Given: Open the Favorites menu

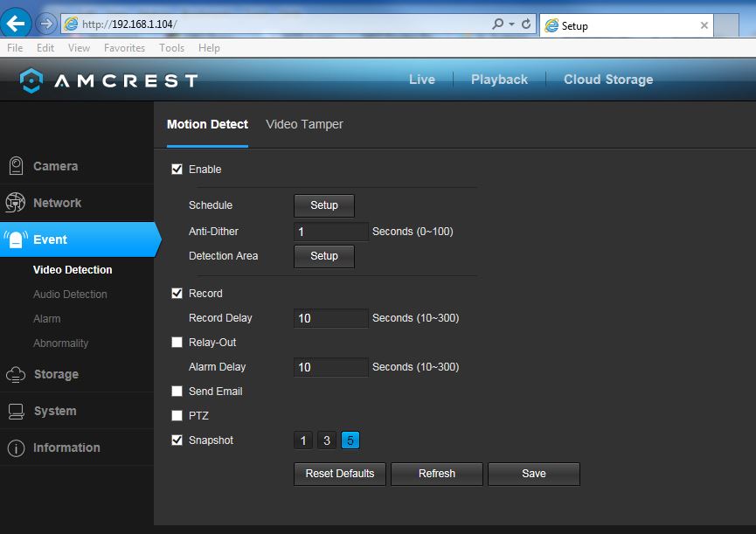Looking at the screenshot, I should coord(124,48).
